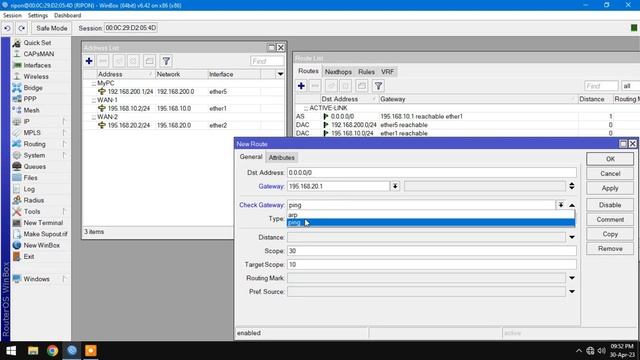Screen dimensions: 640x360
Task: Click Apply in New Route dialog
Action: (x=610, y=188)
